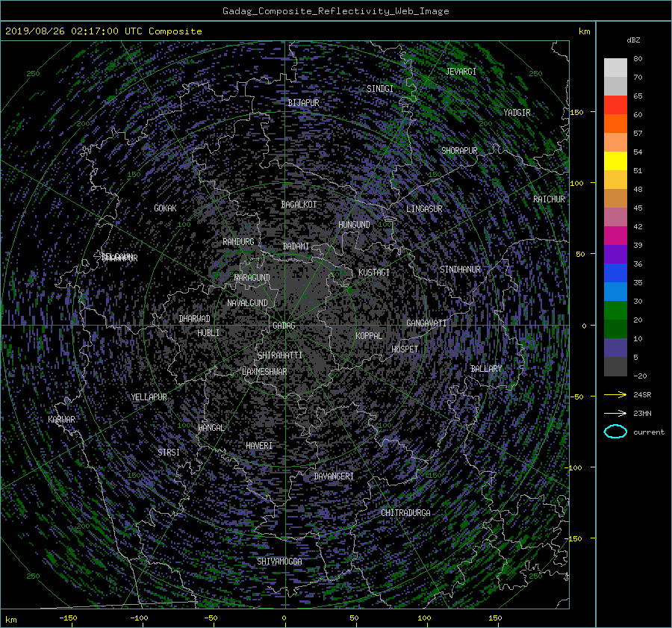
Task: Click the YADGIR place label
Action: click(x=517, y=113)
